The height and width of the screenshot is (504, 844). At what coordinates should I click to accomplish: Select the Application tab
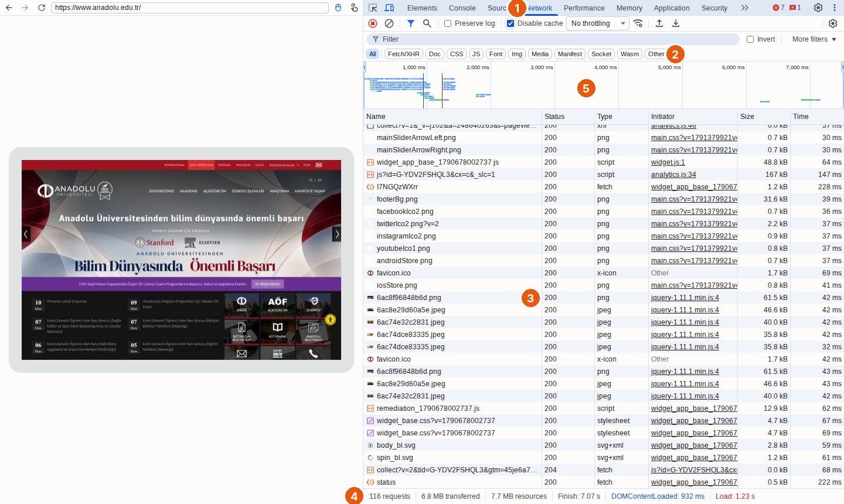tap(672, 8)
